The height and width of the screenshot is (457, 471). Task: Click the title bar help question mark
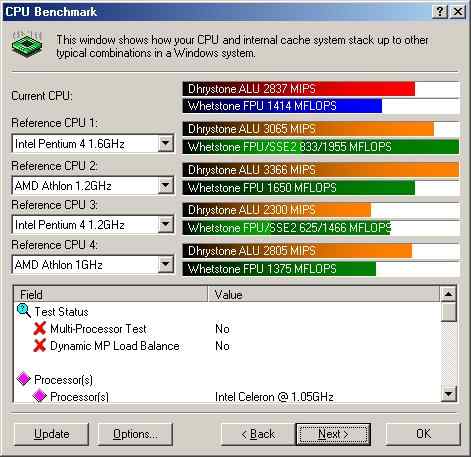[440, 12]
